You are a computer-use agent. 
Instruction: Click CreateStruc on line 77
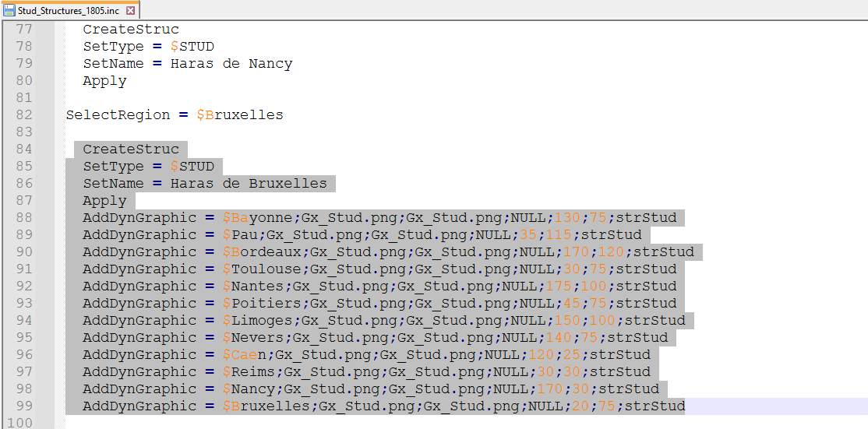[x=131, y=29]
